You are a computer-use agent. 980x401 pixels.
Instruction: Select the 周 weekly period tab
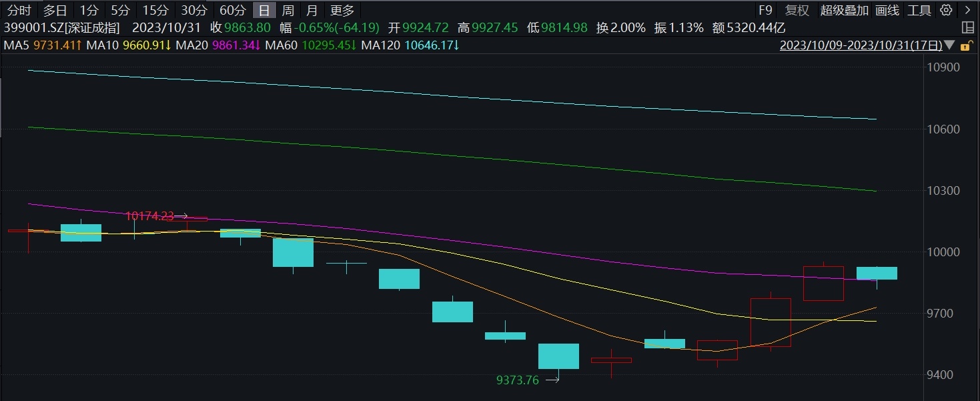(x=288, y=10)
